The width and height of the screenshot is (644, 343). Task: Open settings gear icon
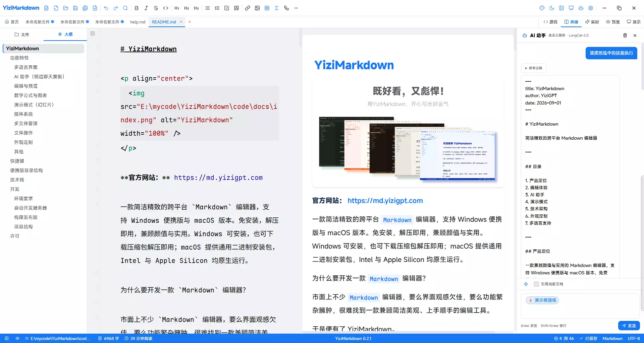(591, 8)
